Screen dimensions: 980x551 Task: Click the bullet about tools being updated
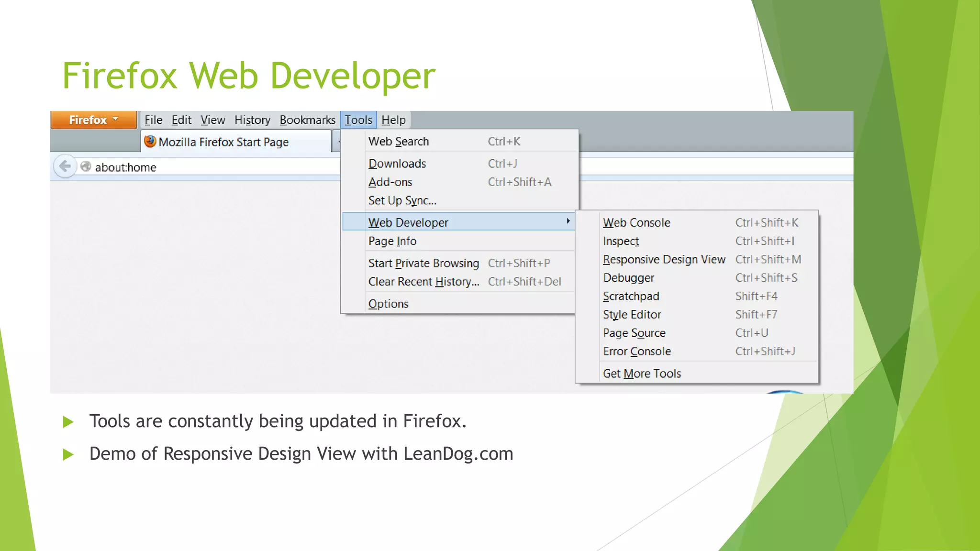coord(278,421)
